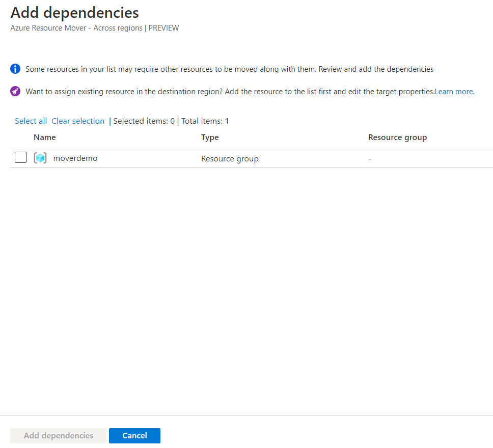Check the moverdemo row checkbox
Viewport: 493px width, 448px height.
coord(20,157)
